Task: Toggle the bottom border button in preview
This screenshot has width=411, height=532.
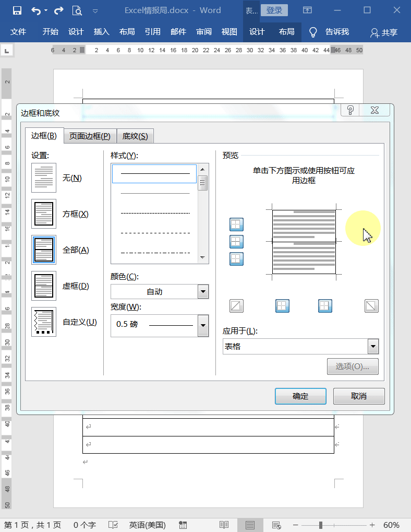Action: (236, 259)
